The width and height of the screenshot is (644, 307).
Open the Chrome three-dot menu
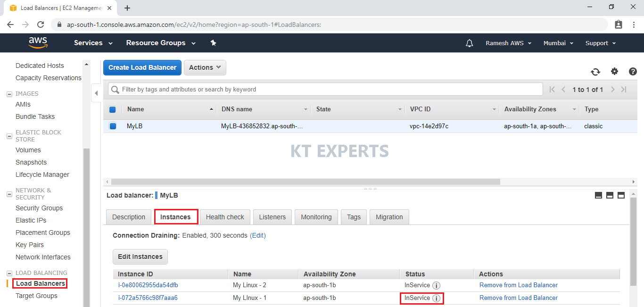(x=633, y=25)
